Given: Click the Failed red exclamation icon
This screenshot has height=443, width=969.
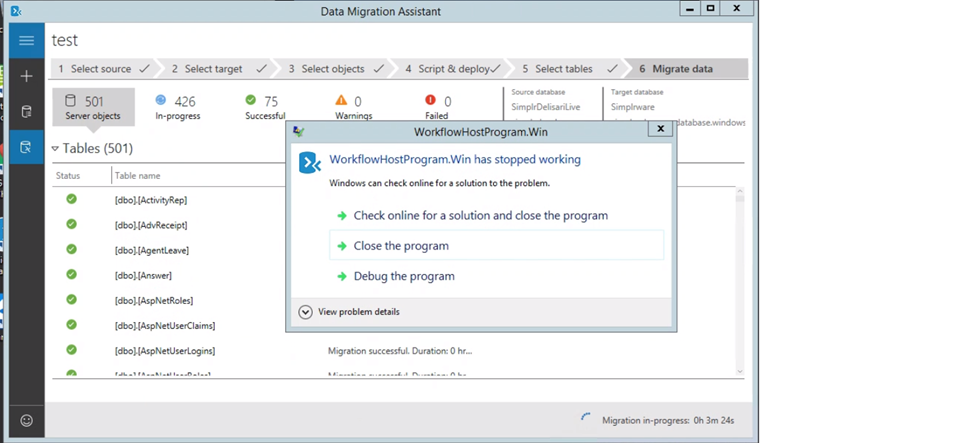Looking at the screenshot, I should 430,100.
